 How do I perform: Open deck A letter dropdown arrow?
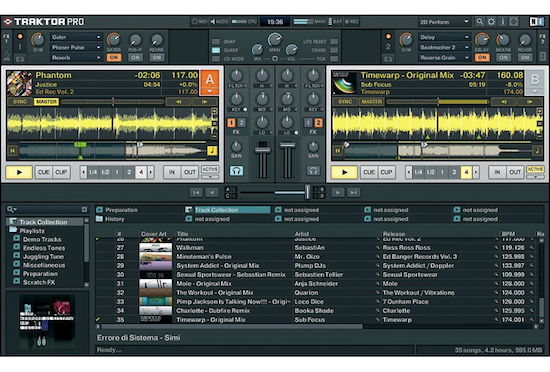pyautogui.click(x=209, y=92)
